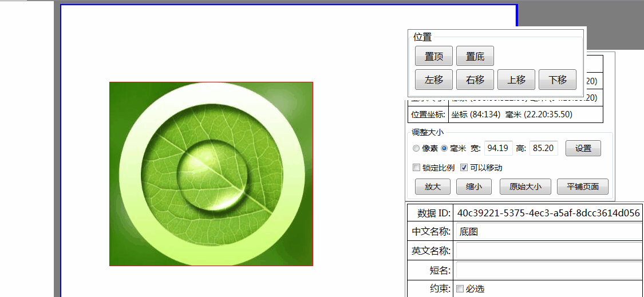
Task: Click the 置底 button
Action: click(475, 56)
